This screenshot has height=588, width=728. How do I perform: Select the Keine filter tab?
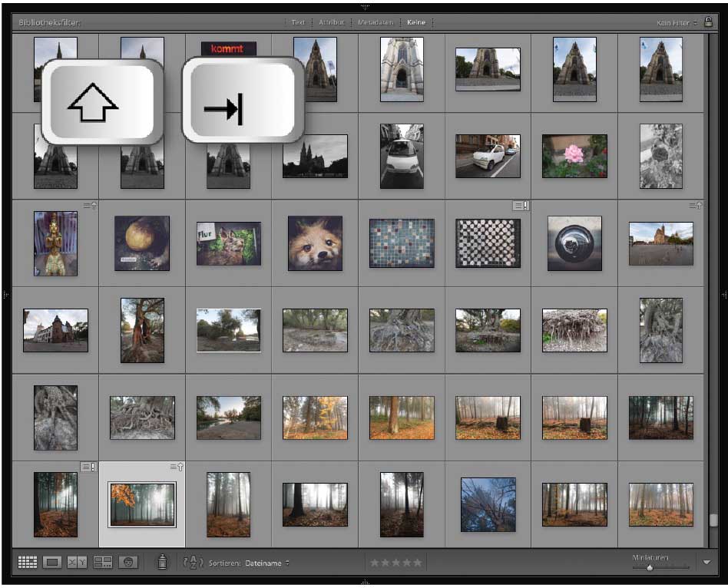[x=416, y=22]
